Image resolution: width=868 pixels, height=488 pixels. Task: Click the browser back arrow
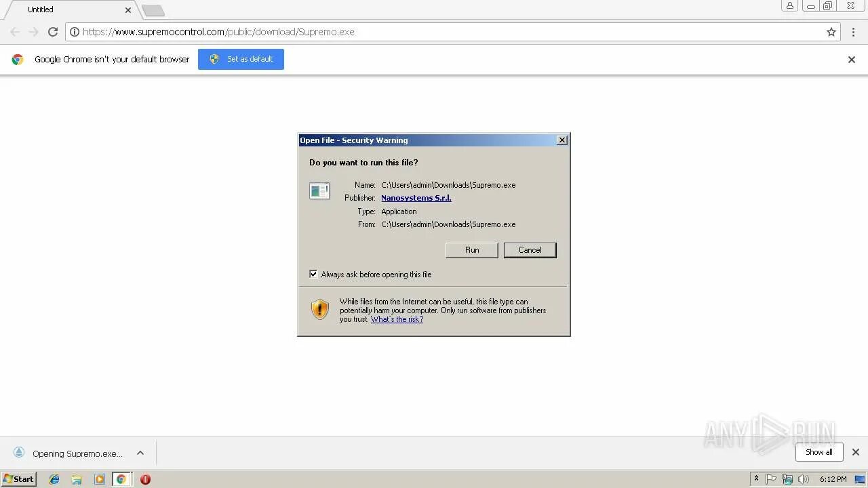click(15, 32)
